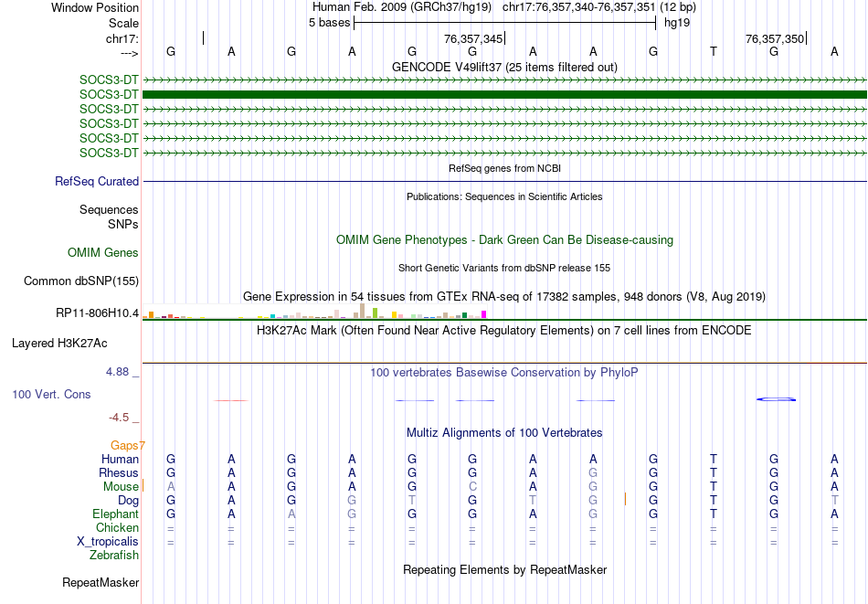Click the Zebrafish species label
Screen dimensions: 868x604
coord(114,556)
